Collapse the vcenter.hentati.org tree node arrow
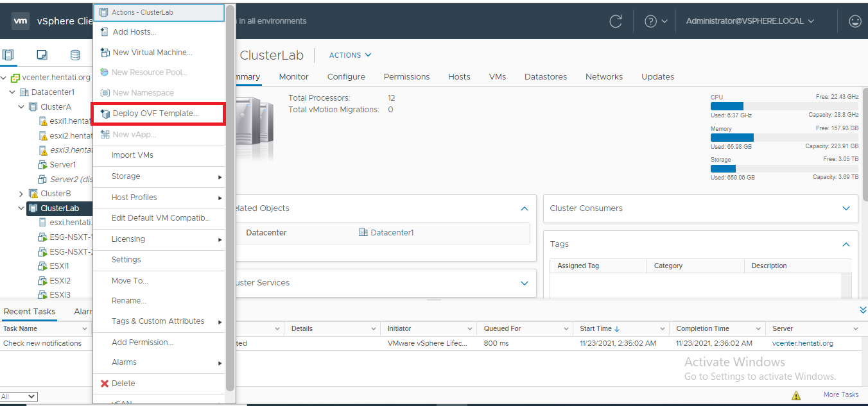 point(4,78)
